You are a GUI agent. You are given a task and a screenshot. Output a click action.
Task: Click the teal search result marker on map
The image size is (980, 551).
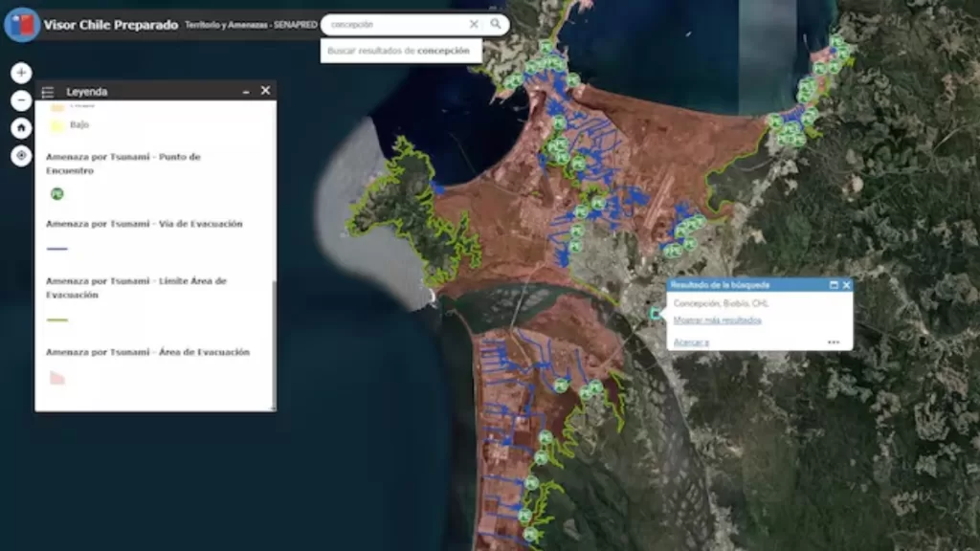click(x=656, y=313)
